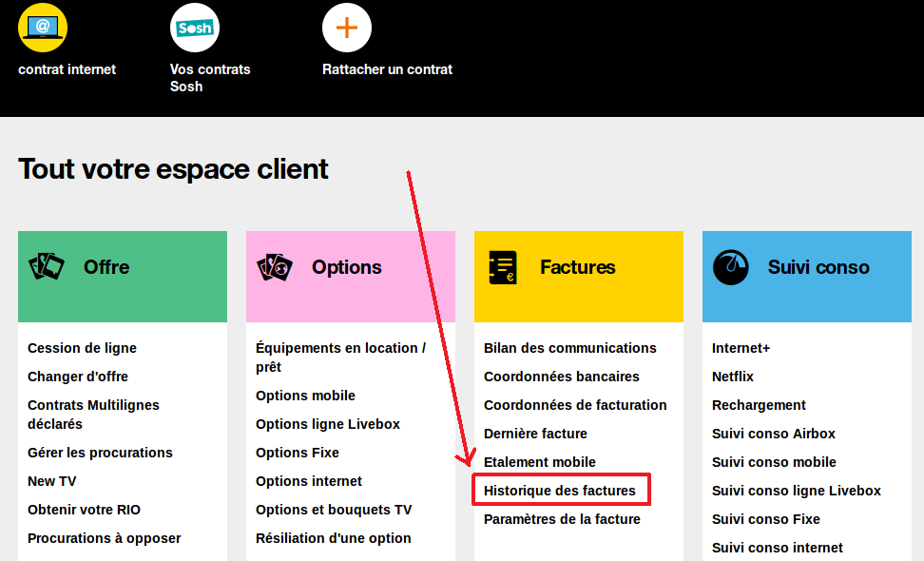Select Options Fixe
The height and width of the screenshot is (561, 924).
tap(298, 453)
